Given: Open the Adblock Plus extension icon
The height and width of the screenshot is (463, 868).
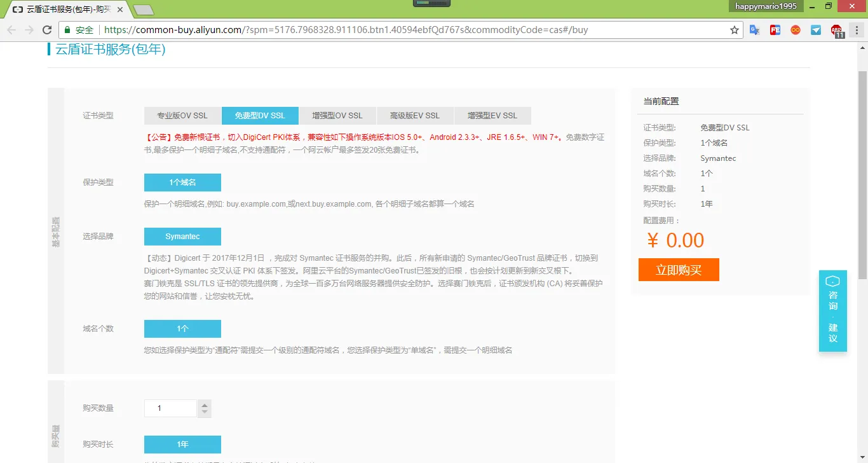Looking at the screenshot, I should click(x=837, y=31).
